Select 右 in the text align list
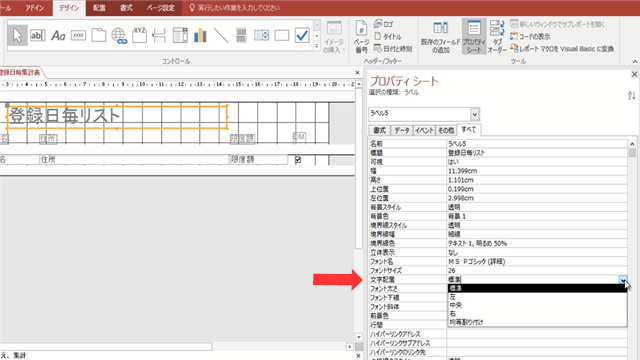Image resolution: width=640 pixels, height=360 pixels. pyautogui.click(x=537, y=313)
